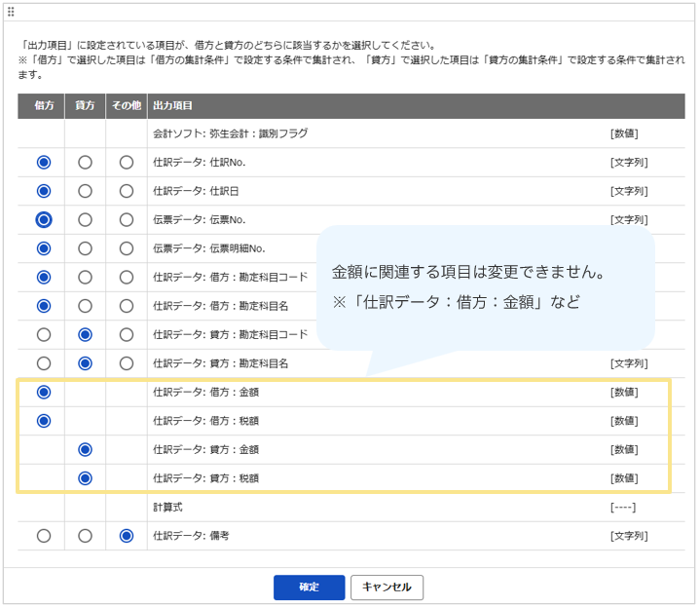Screen dimensions: 700x606
Task: Select その他 radio for 借方:勘定科目名 row
Action: [x=127, y=306]
